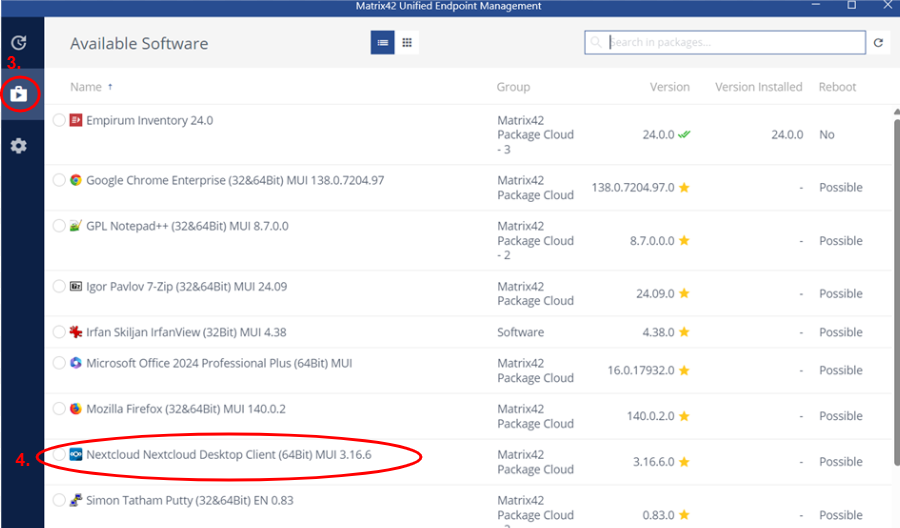Screen dimensions: 900x528
Task: Click the 'No' reboot value for Empirum
Action: (827, 134)
